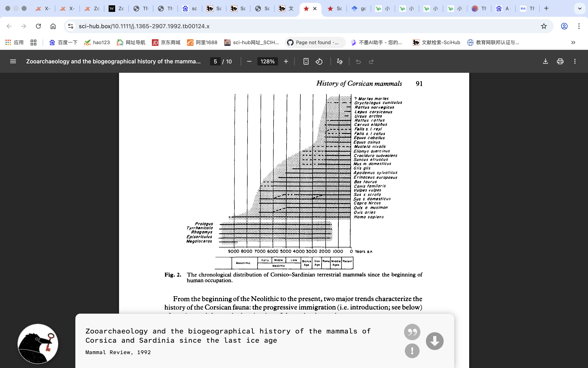Close the active red star tab
The image size is (588, 368).
(x=315, y=9)
